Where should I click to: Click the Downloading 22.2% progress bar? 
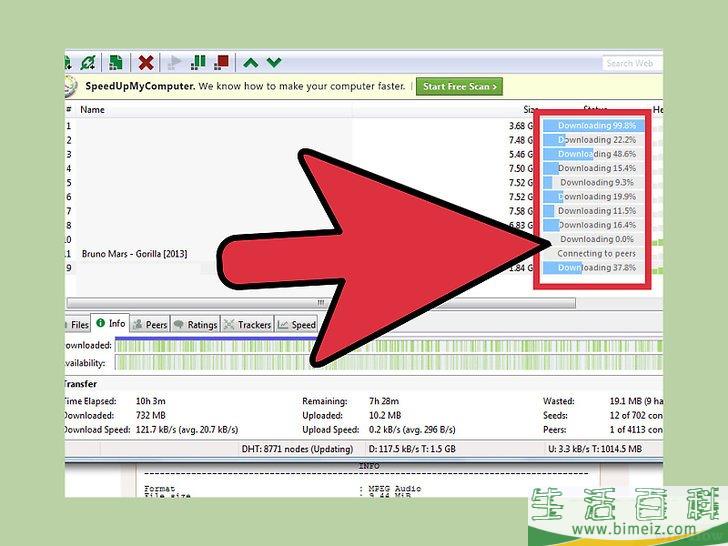594,140
